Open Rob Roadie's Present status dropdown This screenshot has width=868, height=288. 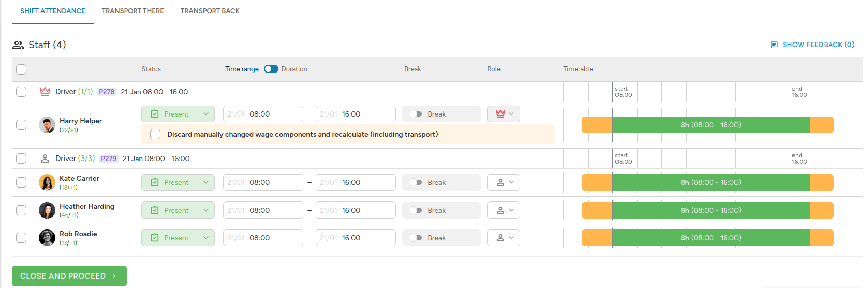pyautogui.click(x=178, y=238)
